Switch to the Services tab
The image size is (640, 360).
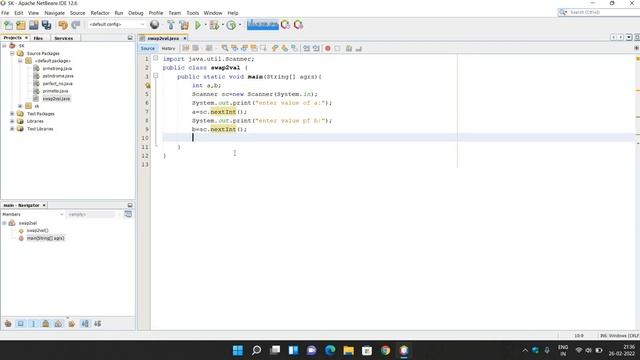tap(64, 38)
